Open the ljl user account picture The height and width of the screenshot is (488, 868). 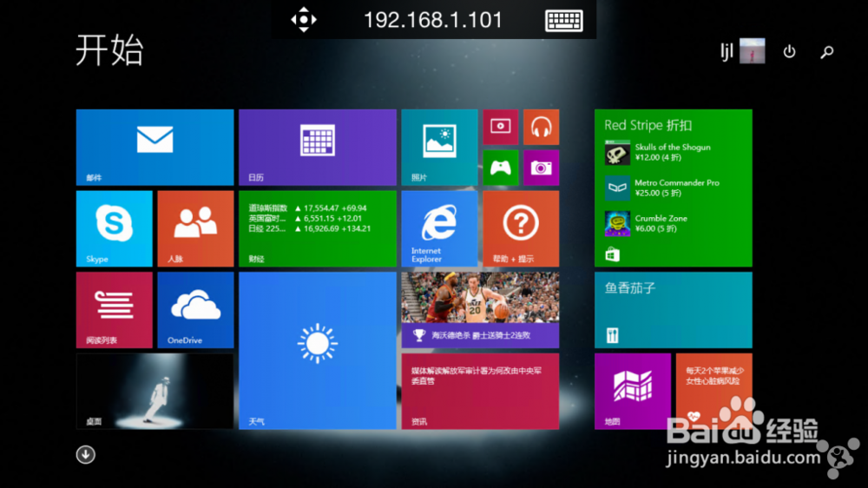753,51
